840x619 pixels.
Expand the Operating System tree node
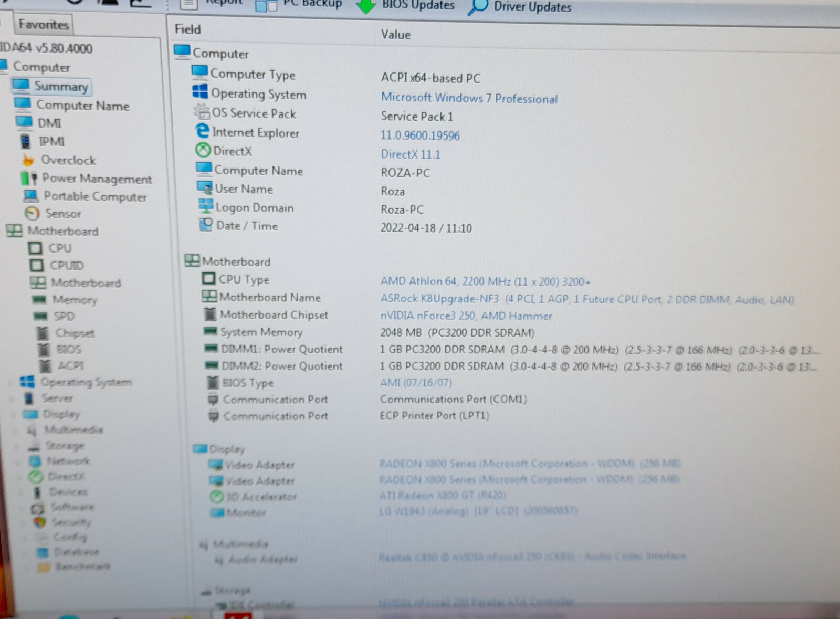tap(10, 382)
